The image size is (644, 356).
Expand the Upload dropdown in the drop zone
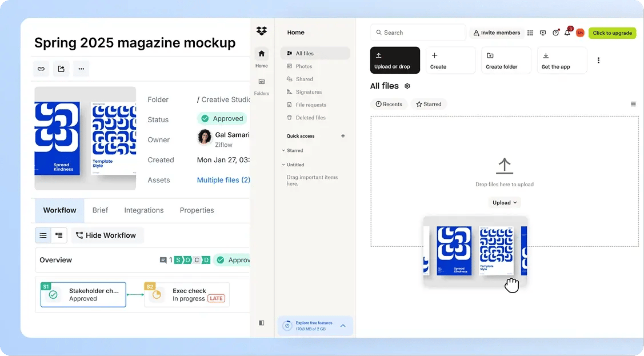tap(504, 202)
